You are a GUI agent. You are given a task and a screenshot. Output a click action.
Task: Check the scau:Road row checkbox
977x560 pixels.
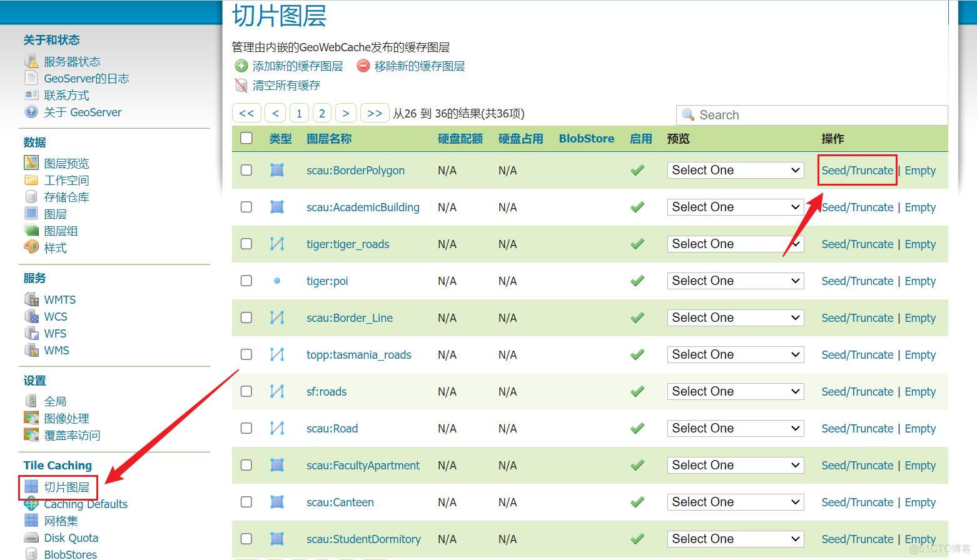coord(246,428)
